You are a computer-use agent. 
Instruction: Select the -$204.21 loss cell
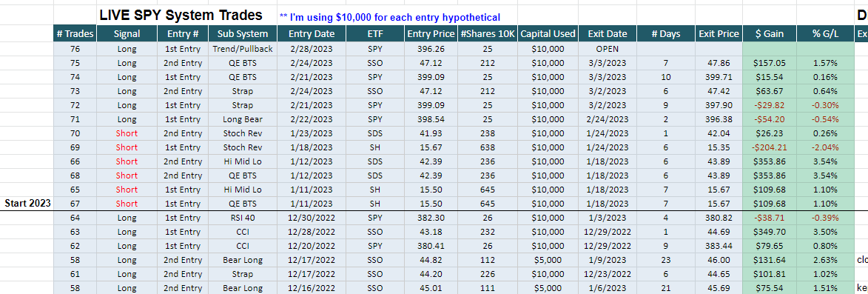769,147
